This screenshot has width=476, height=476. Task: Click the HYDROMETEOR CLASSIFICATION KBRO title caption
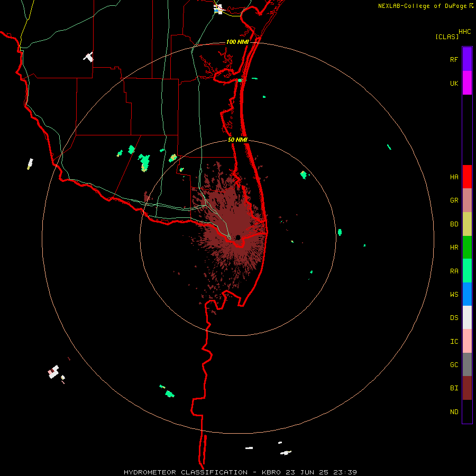click(x=240, y=472)
